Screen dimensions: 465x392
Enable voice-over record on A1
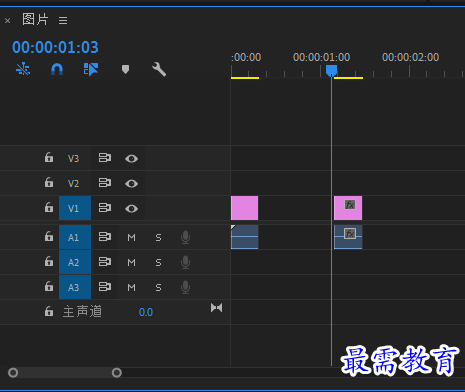click(185, 237)
